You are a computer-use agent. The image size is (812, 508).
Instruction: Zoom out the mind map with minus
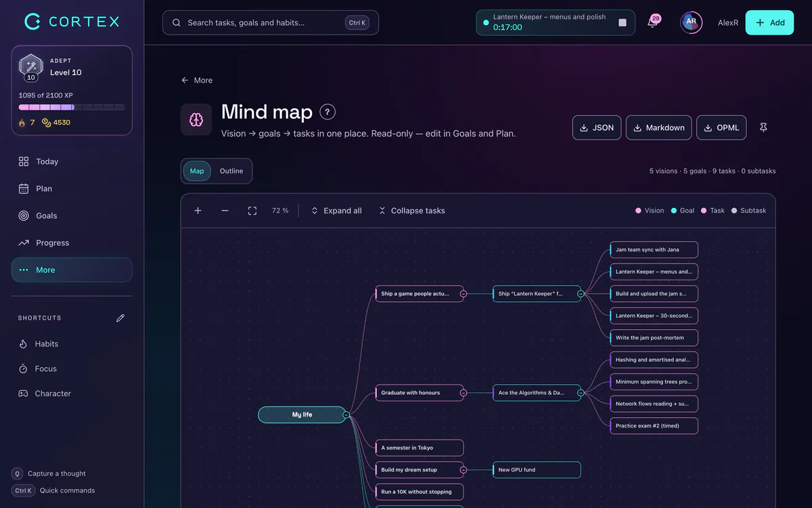225,211
